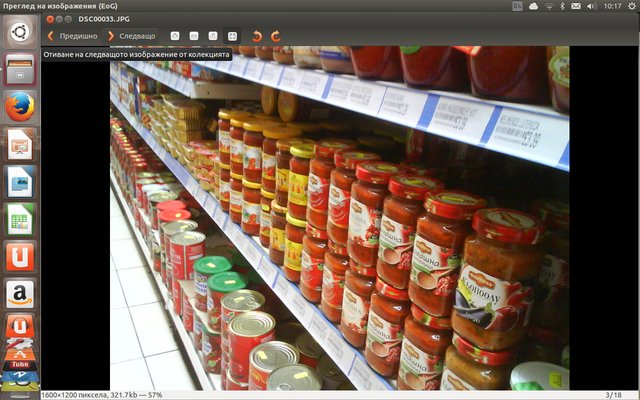Viewport: 640px width, 400px height.
Task: Toggle best fit zoom button
Action: click(x=232, y=36)
